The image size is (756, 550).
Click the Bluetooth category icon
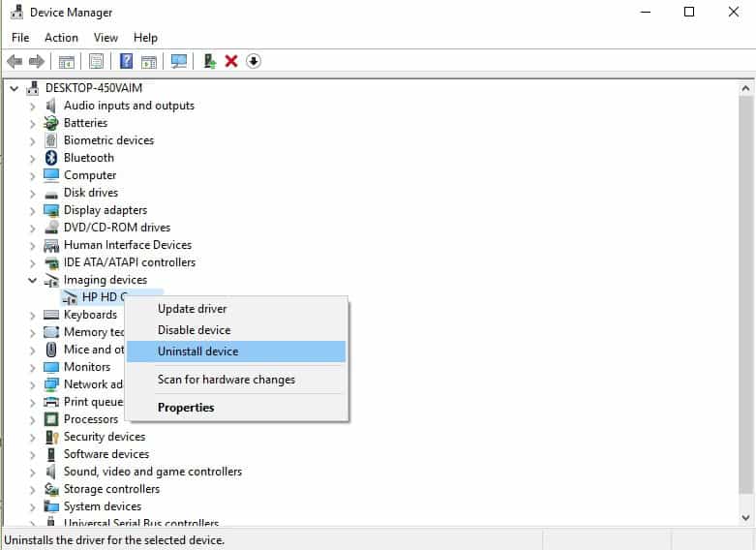(x=51, y=158)
